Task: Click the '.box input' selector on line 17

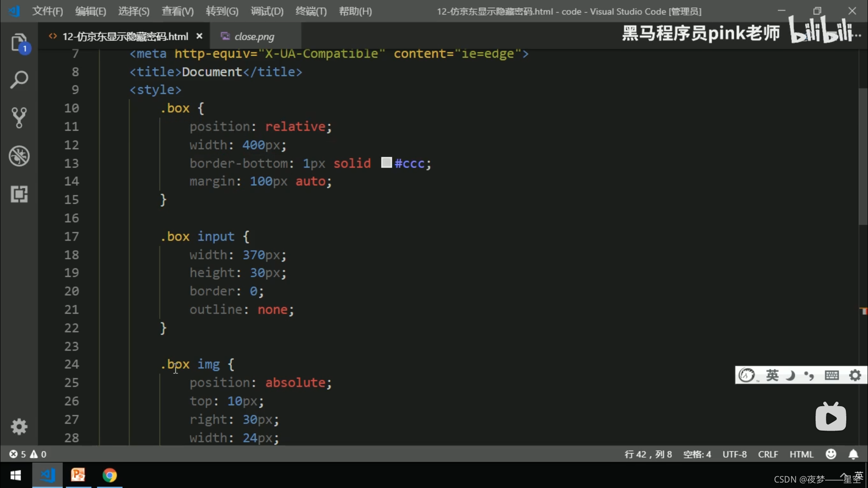Action: click(197, 236)
